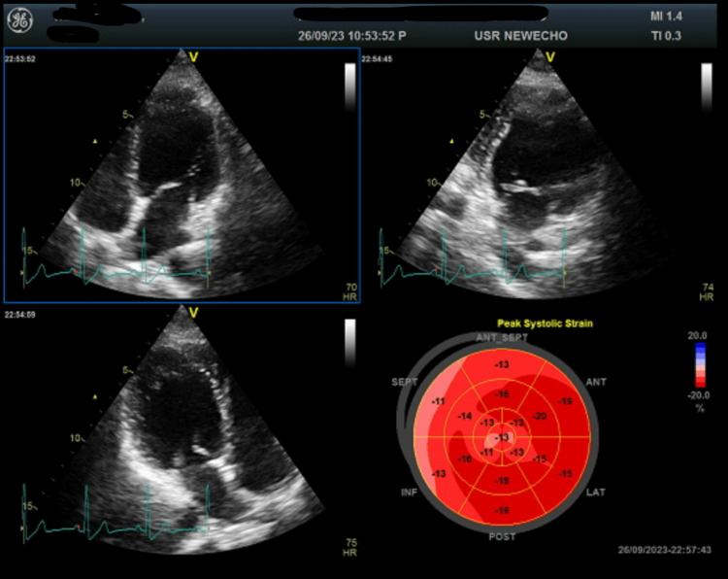
Task: Click the ANT label on the bull's-eye
Action: click(x=596, y=382)
